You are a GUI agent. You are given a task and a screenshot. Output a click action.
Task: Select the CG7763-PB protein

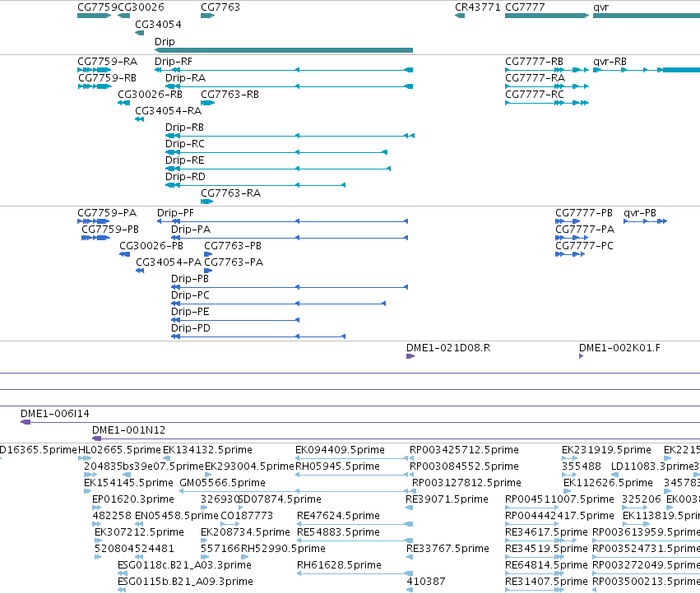point(208,254)
